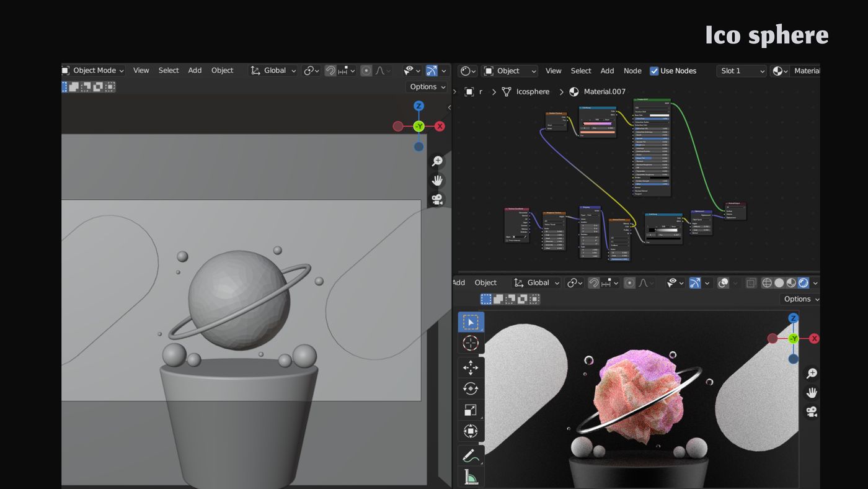Open the material browse dropdown icon
Image resolution: width=868 pixels, height=489 pixels.
point(779,71)
